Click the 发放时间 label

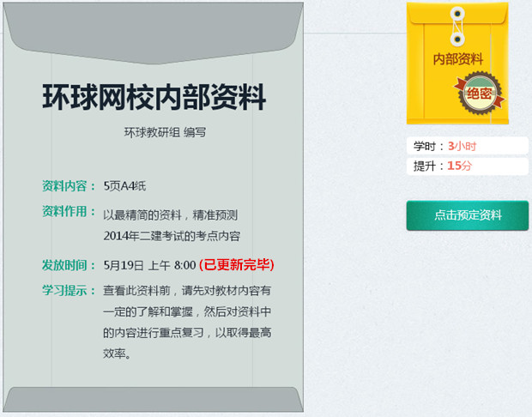[x=70, y=264]
